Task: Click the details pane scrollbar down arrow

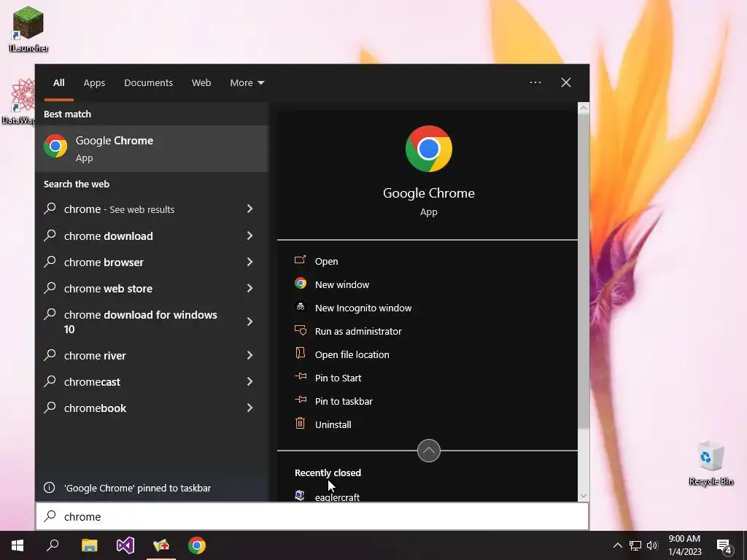Action: (x=583, y=496)
